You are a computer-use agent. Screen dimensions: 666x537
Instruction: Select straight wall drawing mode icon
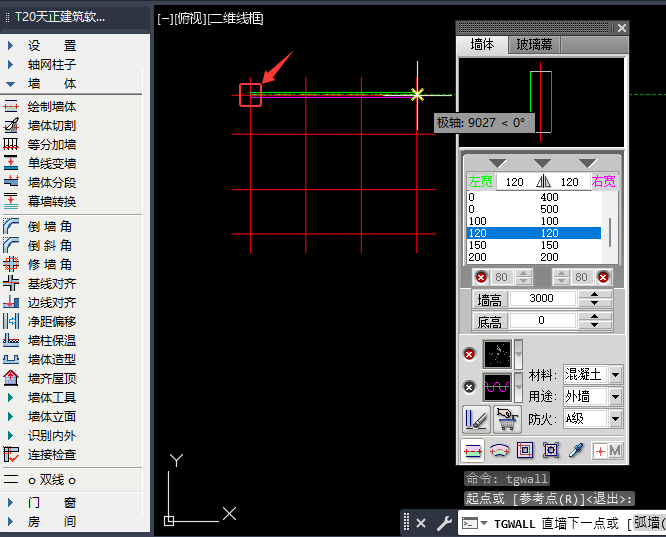point(473,450)
